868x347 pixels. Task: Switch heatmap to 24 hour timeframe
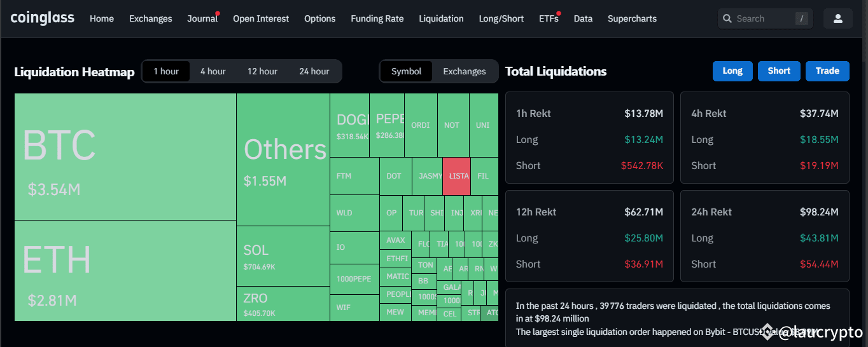click(x=314, y=71)
